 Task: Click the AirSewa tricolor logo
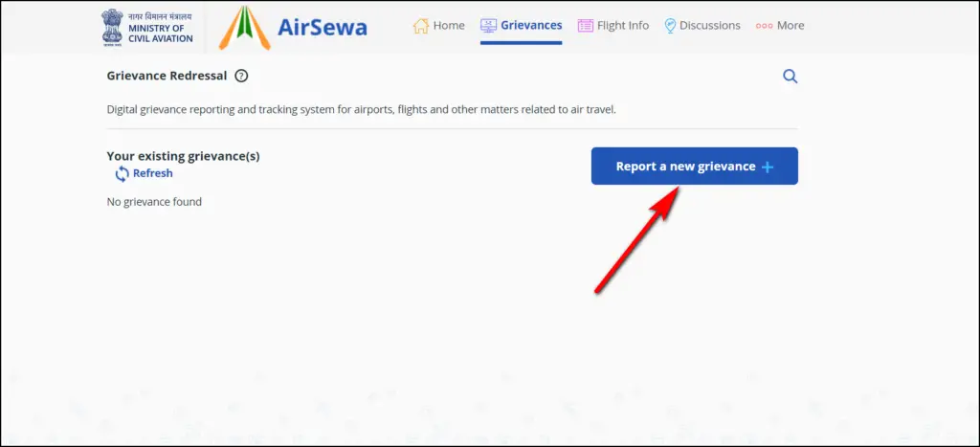click(x=244, y=28)
